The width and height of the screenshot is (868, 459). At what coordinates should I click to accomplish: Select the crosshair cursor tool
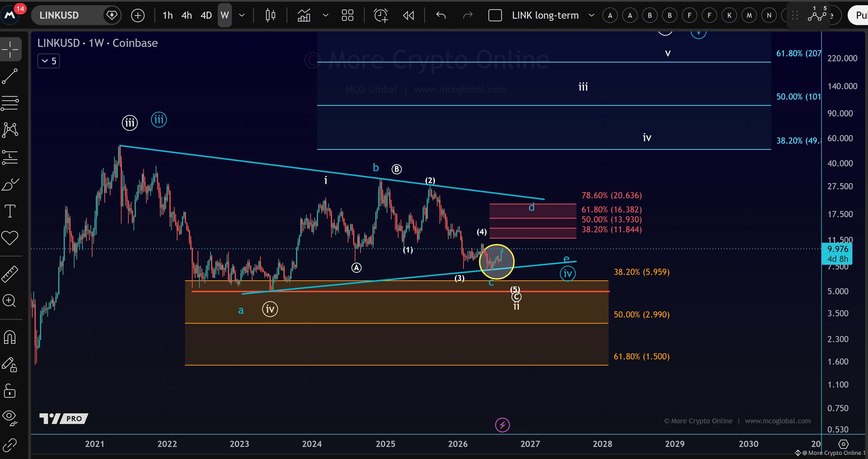[x=10, y=49]
